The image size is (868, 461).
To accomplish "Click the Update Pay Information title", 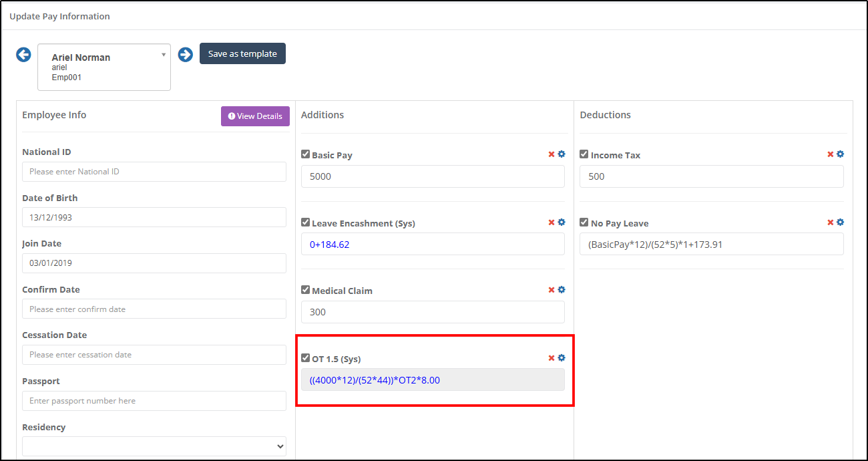I will [x=59, y=16].
